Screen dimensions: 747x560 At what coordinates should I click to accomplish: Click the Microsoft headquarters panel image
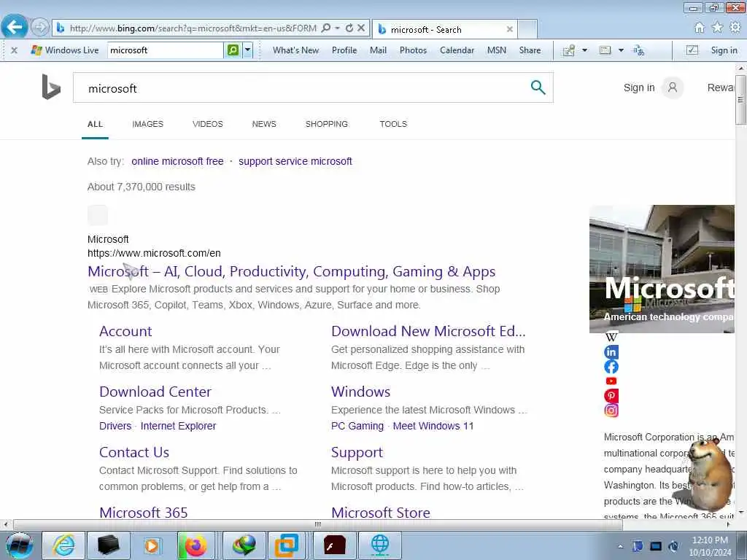(662, 269)
